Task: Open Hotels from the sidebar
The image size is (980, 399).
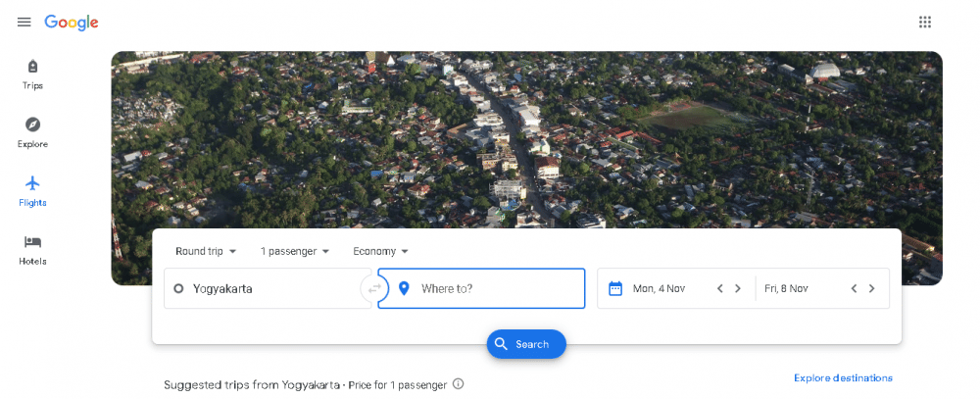Action: 32,250
